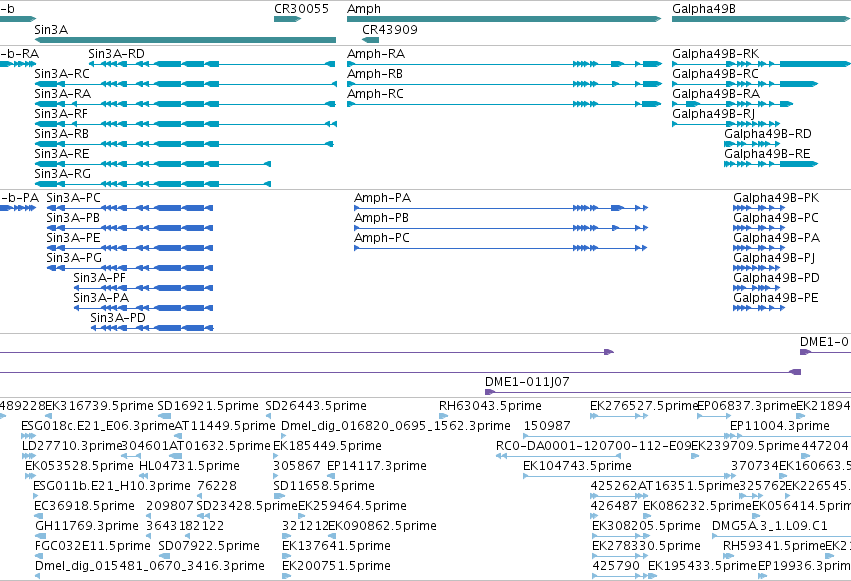Click the Sin3A-PD protein label
This screenshot has width=851, height=581.
point(118,318)
